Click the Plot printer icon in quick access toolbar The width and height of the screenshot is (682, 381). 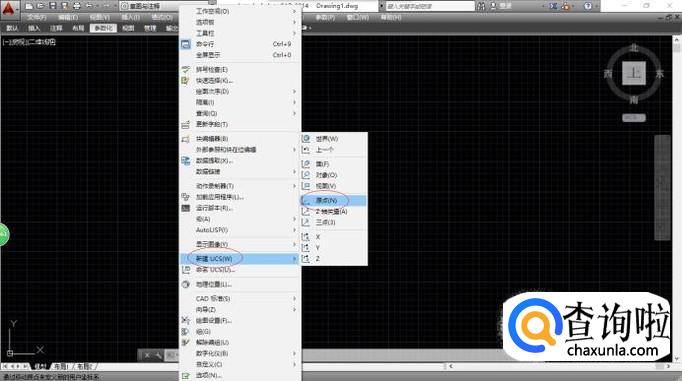coord(77,6)
